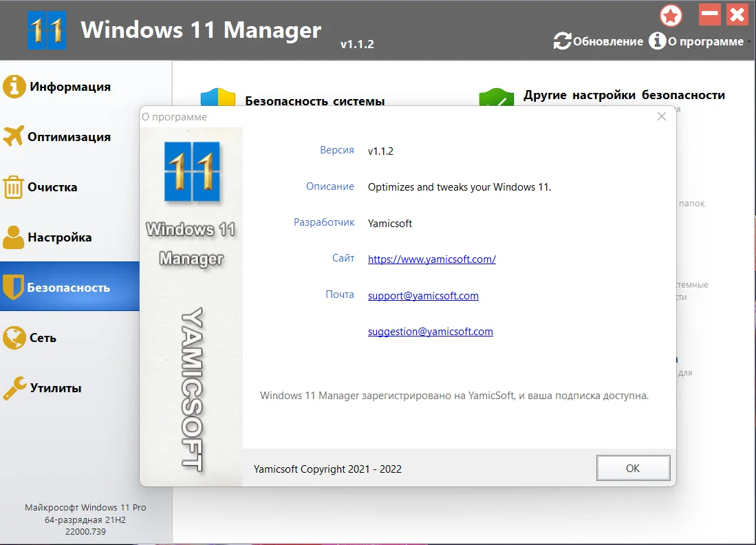The height and width of the screenshot is (545, 756).
Task: Click the Разработчик label in the dialog
Action: coord(324,222)
